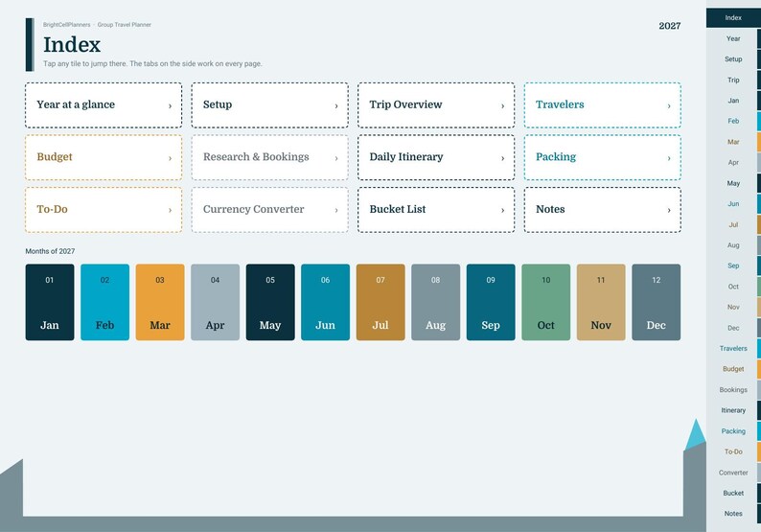Click the 2027 year label
Image resolution: width=761 pixels, height=532 pixels.
(x=670, y=26)
